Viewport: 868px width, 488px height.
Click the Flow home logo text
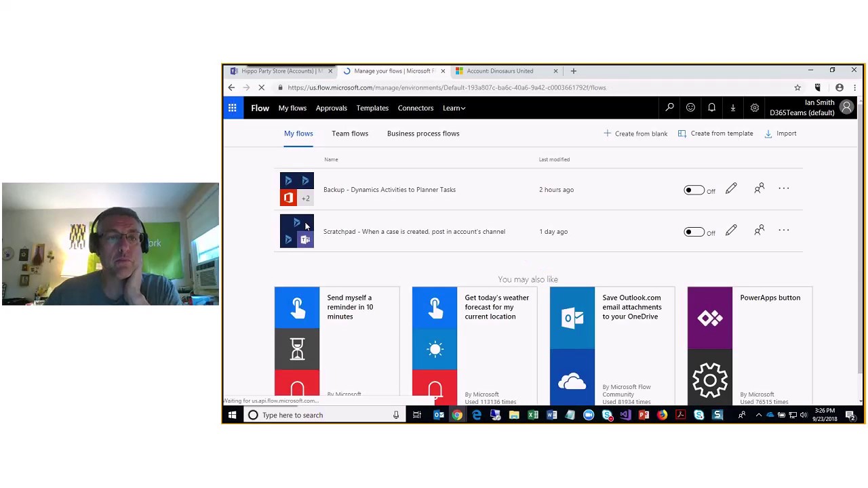click(x=260, y=108)
